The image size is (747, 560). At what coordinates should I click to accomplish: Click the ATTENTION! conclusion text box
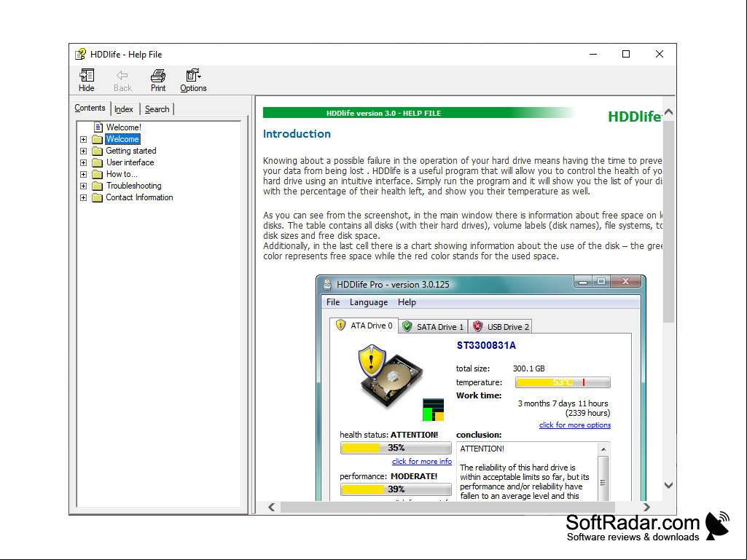[533, 471]
